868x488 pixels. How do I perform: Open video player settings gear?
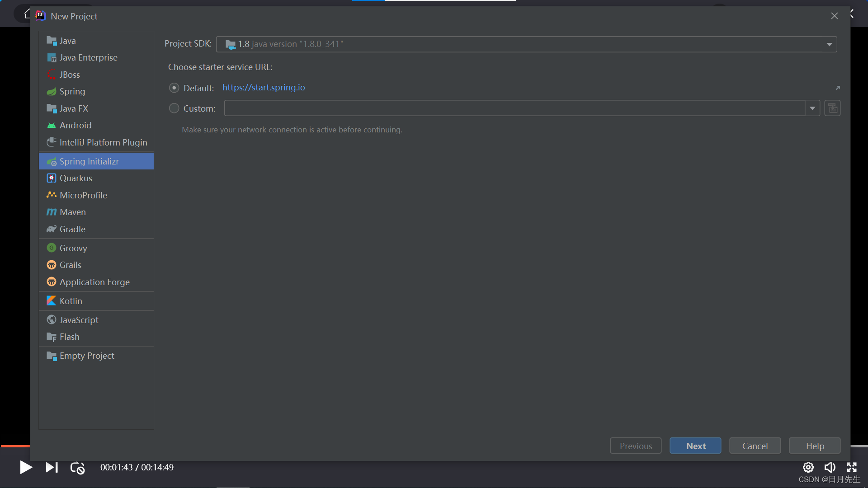[x=808, y=467]
